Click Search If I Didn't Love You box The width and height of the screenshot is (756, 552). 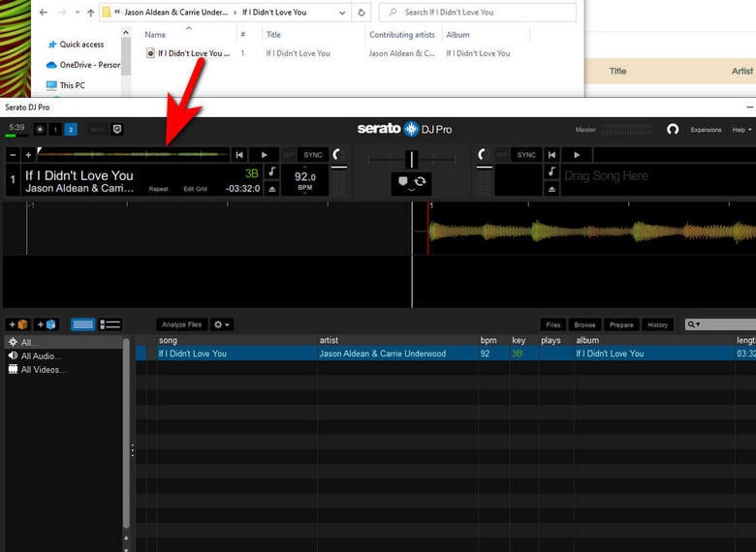tap(477, 13)
